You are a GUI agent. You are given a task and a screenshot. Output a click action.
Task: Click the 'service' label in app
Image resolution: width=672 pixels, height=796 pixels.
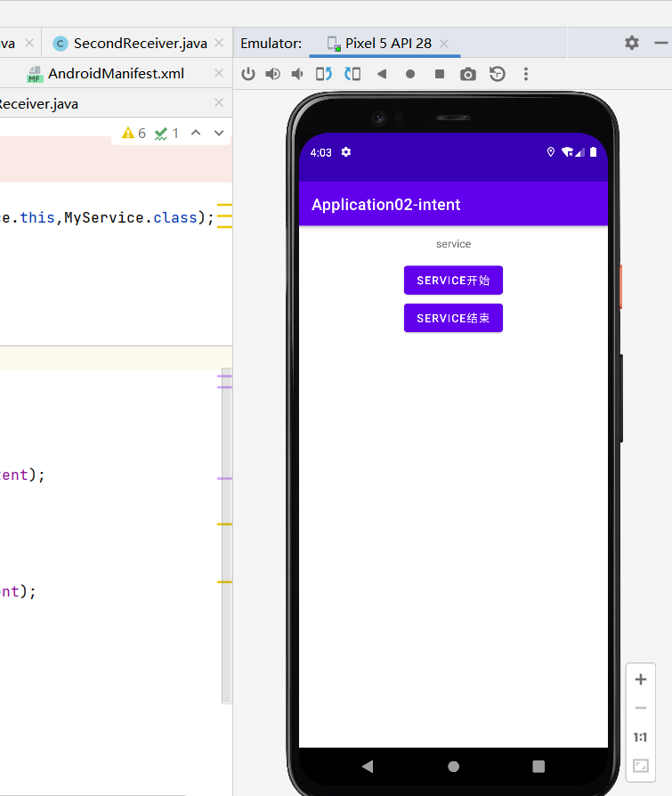453,244
